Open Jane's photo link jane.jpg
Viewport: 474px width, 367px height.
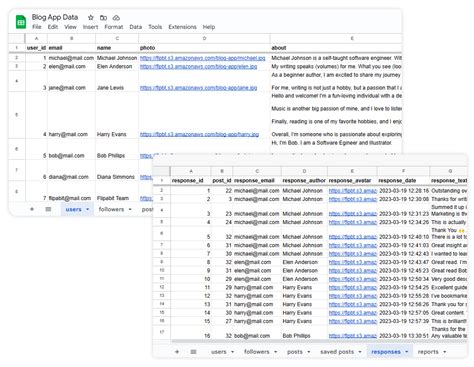[198, 88]
